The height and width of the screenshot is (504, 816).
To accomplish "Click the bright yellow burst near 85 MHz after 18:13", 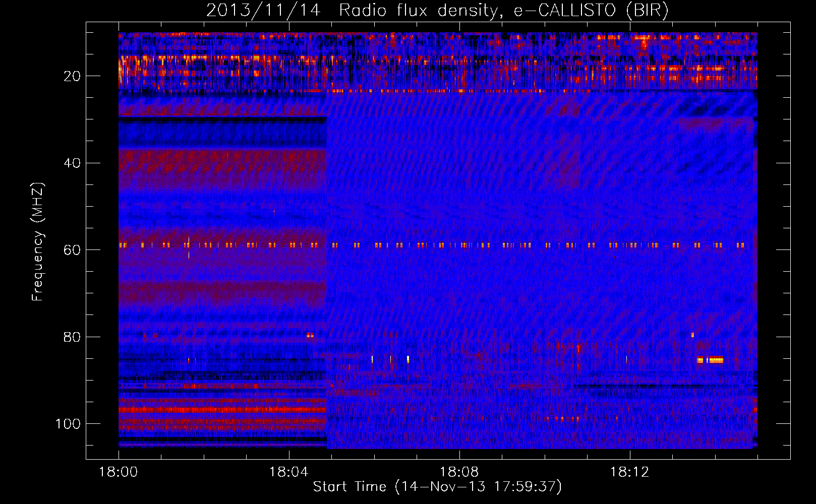I will pyautogui.click(x=710, y=360).
